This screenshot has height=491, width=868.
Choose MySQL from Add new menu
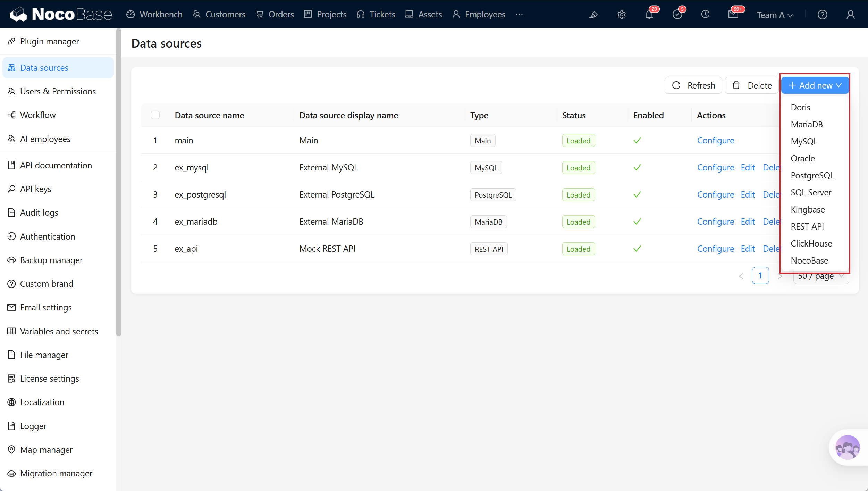tap(815, 141)
